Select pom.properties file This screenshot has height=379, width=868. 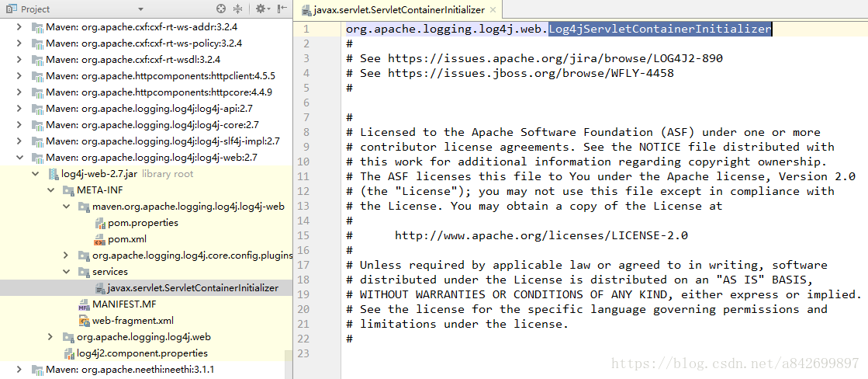pos(143,223)
